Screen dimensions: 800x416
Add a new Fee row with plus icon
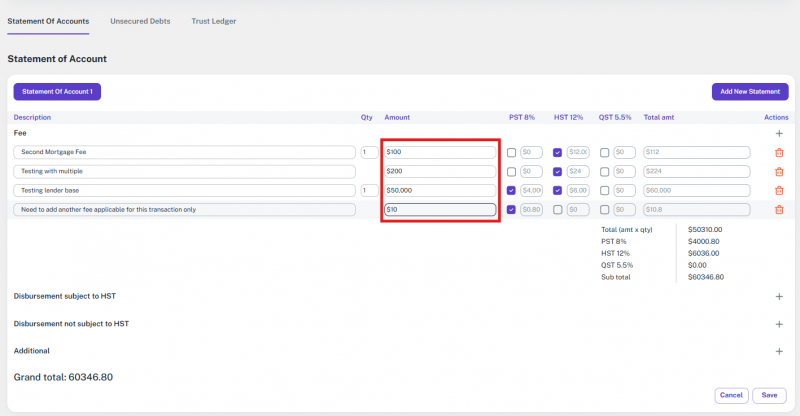tap(779, 133)
